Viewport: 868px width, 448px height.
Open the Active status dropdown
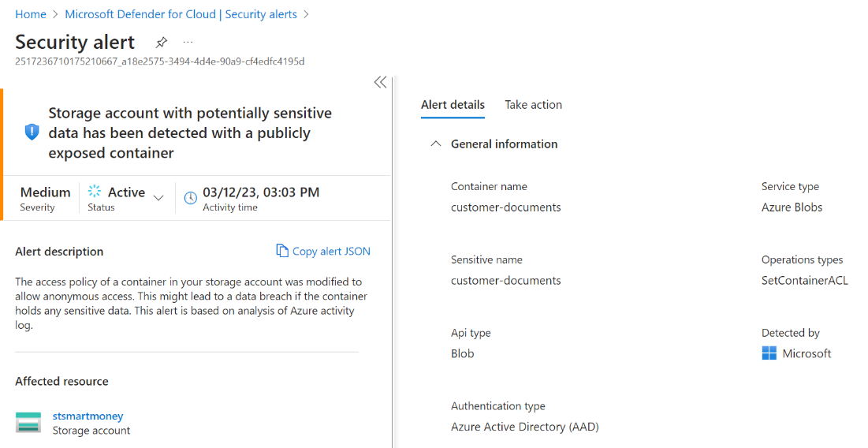pyautogui.click(x=158, y=198)
